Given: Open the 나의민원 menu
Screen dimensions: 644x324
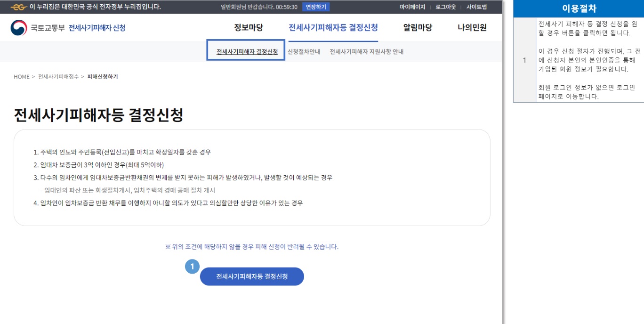Looking at the screenshot, I should pyautogui.click(x=472, y=27).
